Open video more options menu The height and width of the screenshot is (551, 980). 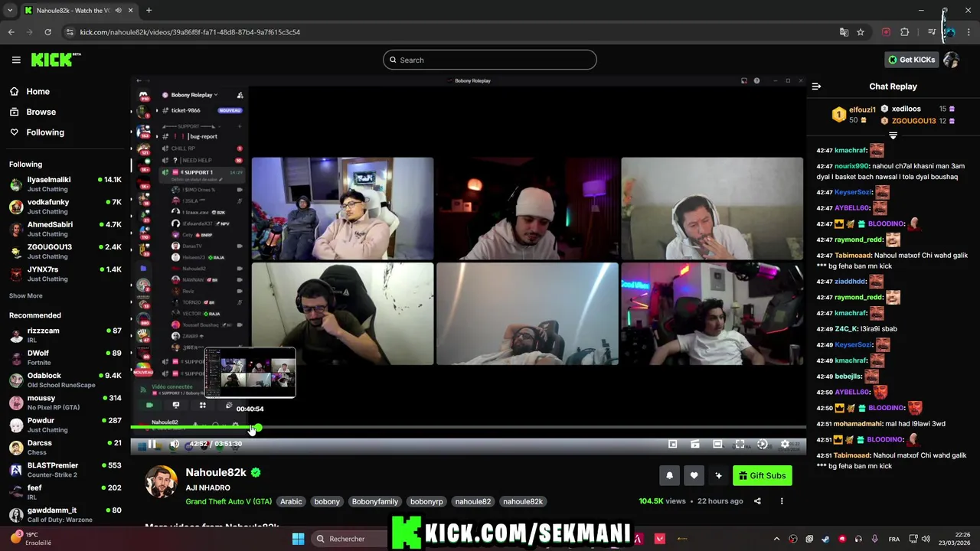782,501
